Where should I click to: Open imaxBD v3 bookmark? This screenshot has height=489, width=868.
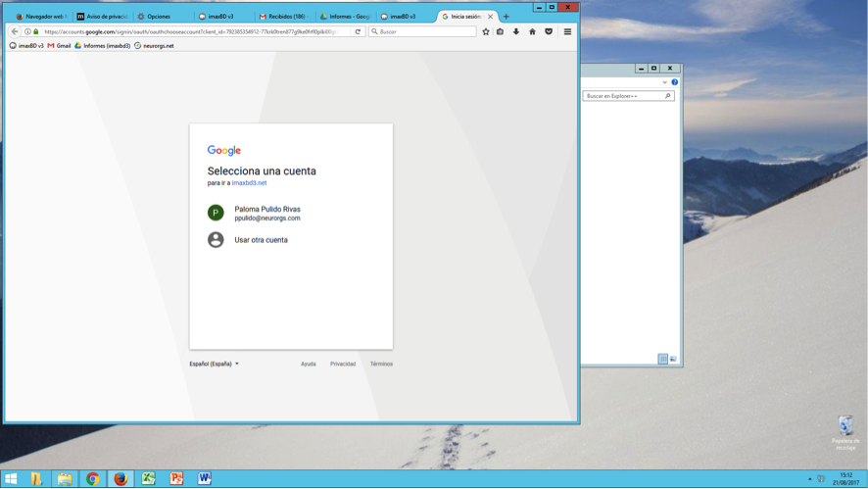coord(26,46)
